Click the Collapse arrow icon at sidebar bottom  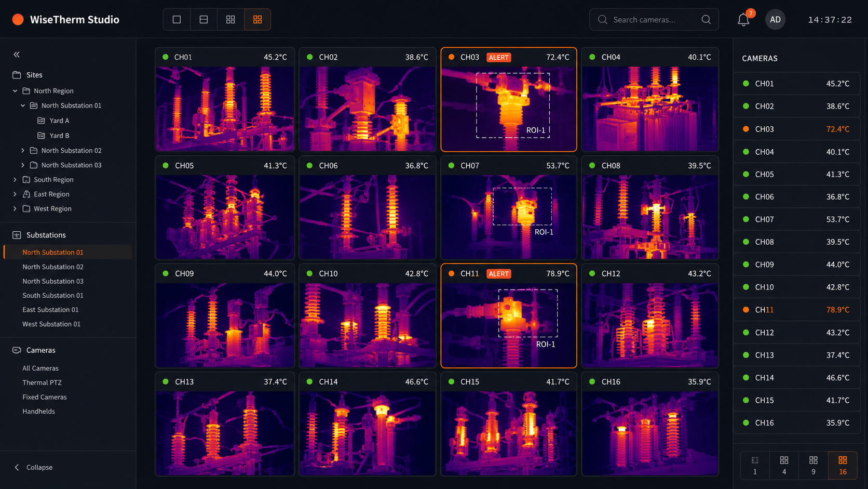coord(17,467)
